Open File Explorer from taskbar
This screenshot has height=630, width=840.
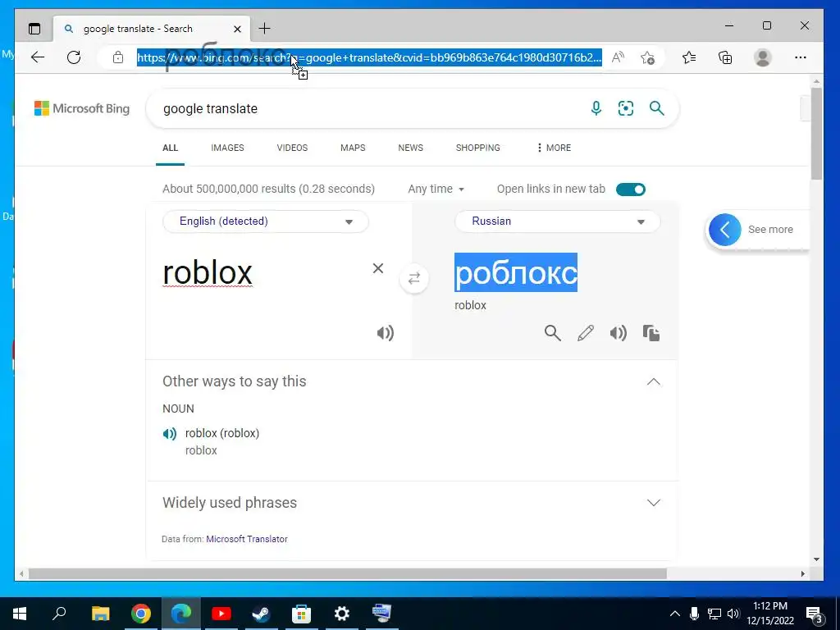coord(100,614)
